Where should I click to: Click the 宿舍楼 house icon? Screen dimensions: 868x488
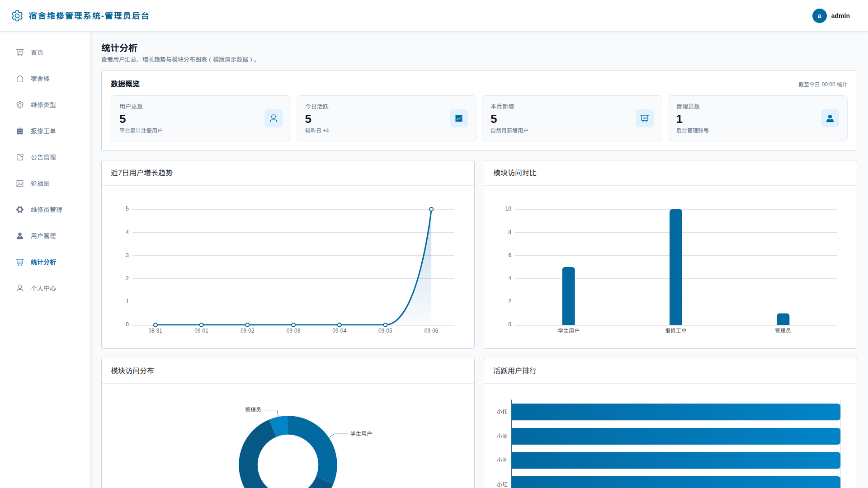coord(20,79)
